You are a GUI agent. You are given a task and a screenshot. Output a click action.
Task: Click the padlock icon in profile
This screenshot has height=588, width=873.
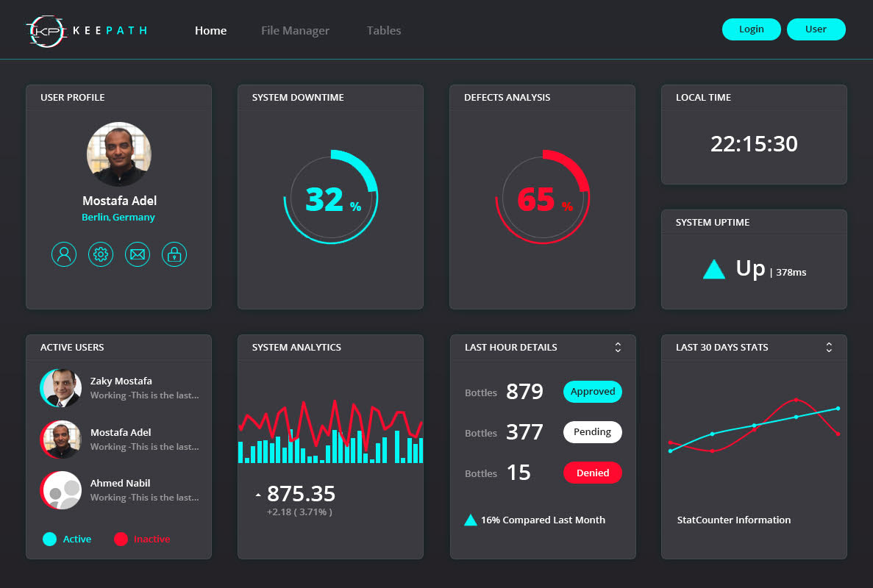[x=174, y=254]
